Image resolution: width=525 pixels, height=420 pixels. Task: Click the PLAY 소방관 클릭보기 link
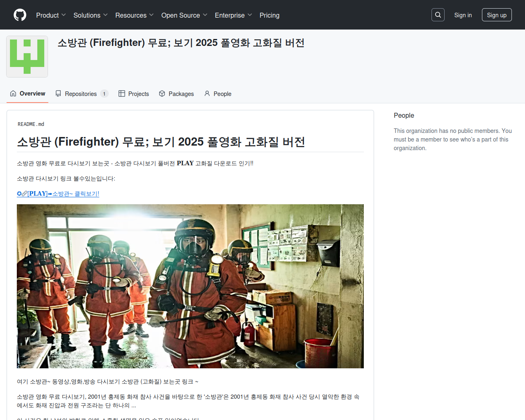point(58,194)
